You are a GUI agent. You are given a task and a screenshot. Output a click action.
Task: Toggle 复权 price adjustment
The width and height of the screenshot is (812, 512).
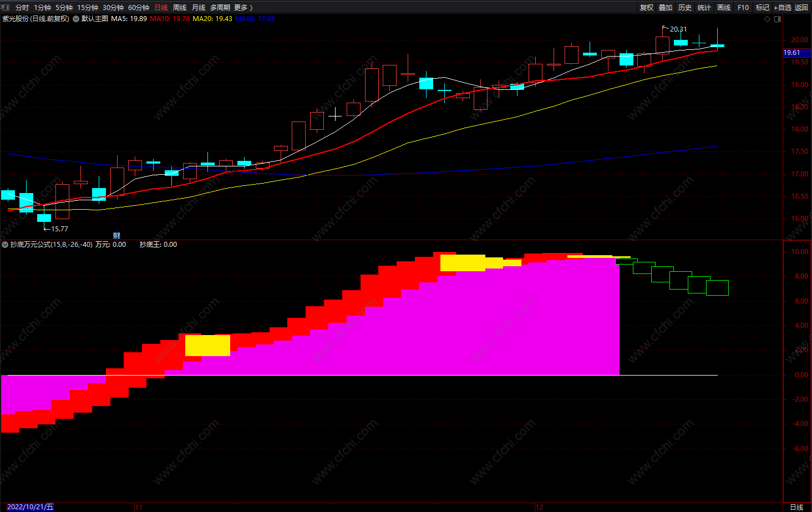click(647, 8)
